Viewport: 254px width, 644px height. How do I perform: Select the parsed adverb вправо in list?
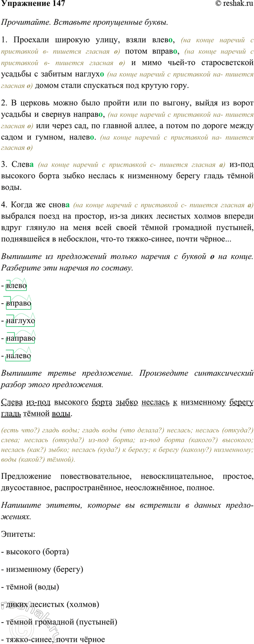click(19, 304)
